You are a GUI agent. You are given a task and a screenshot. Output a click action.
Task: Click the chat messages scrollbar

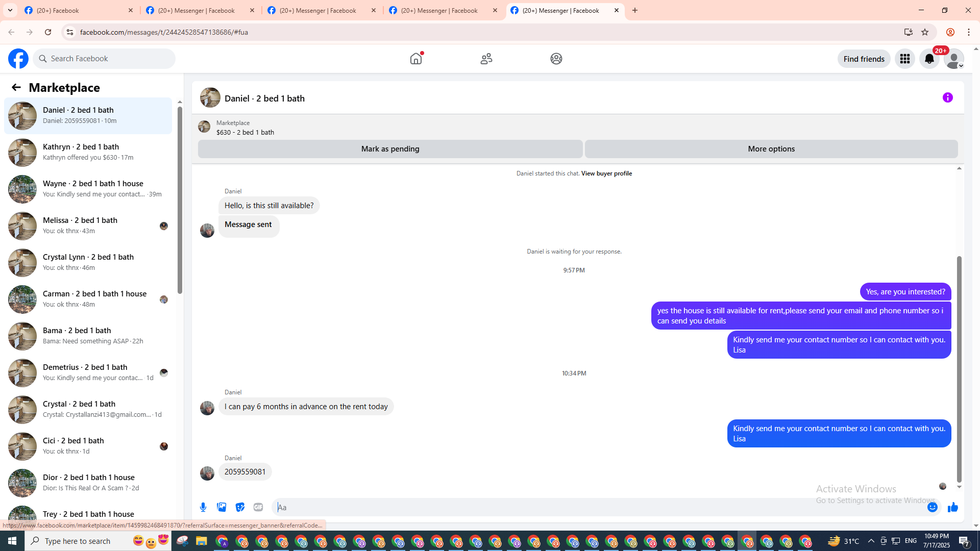959,369
